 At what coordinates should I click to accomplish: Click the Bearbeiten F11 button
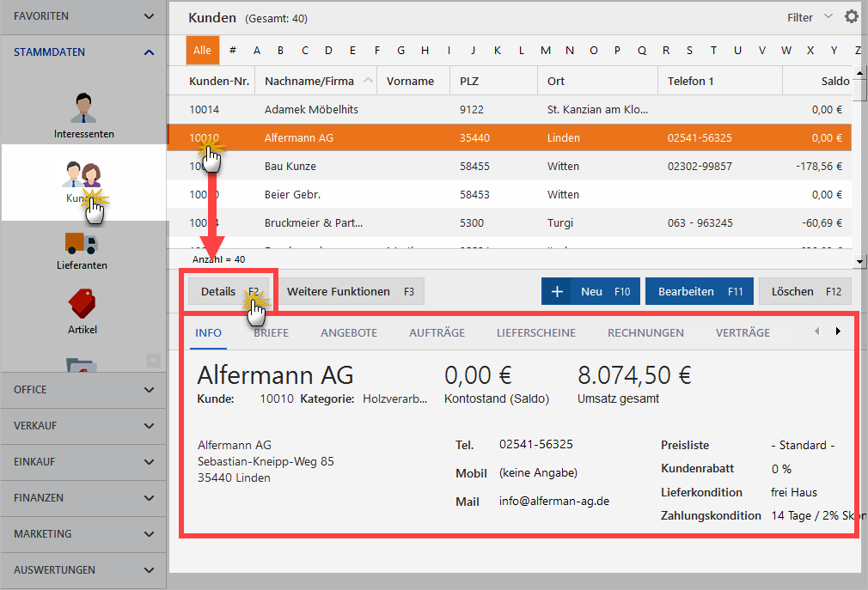coord(700,291)
